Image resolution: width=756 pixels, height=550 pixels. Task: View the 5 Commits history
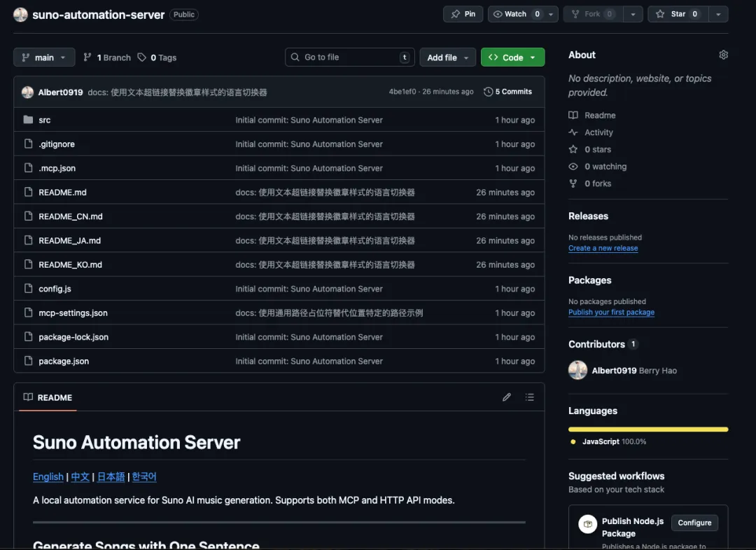pos(507,92)
